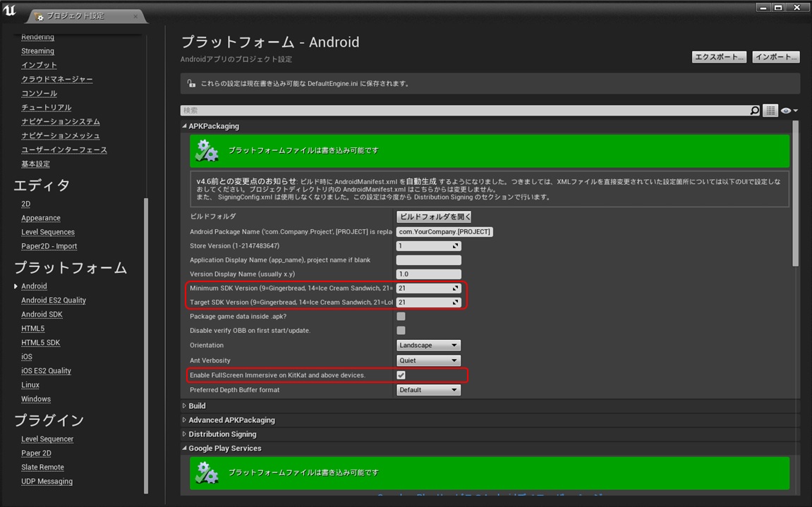812x507 pixels.
Task: Click the Version Display Name field
Action: point(428,274)
